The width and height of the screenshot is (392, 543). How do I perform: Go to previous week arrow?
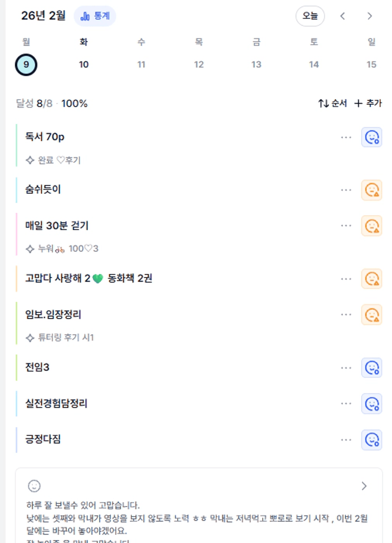pyautogui.click(x=343, y=16)
